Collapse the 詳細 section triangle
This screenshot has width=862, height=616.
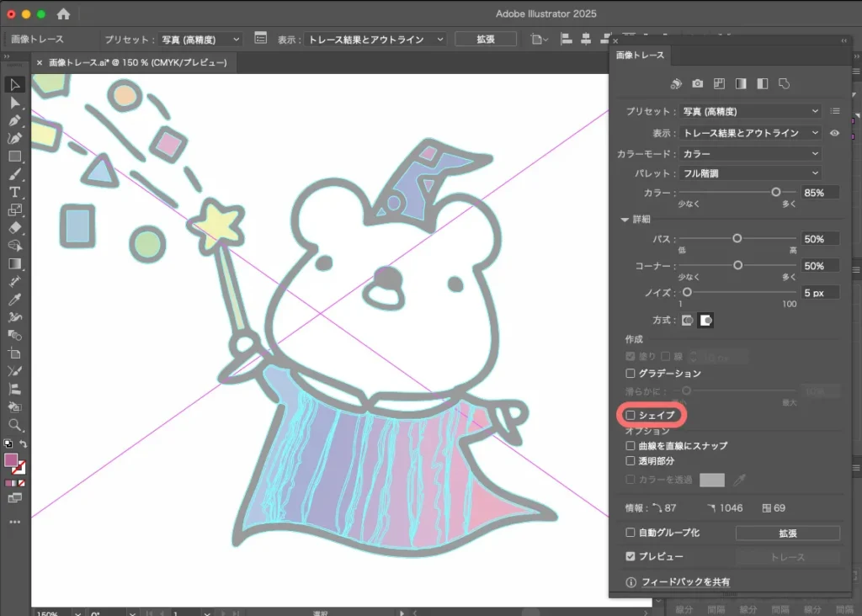click(624, 220)
